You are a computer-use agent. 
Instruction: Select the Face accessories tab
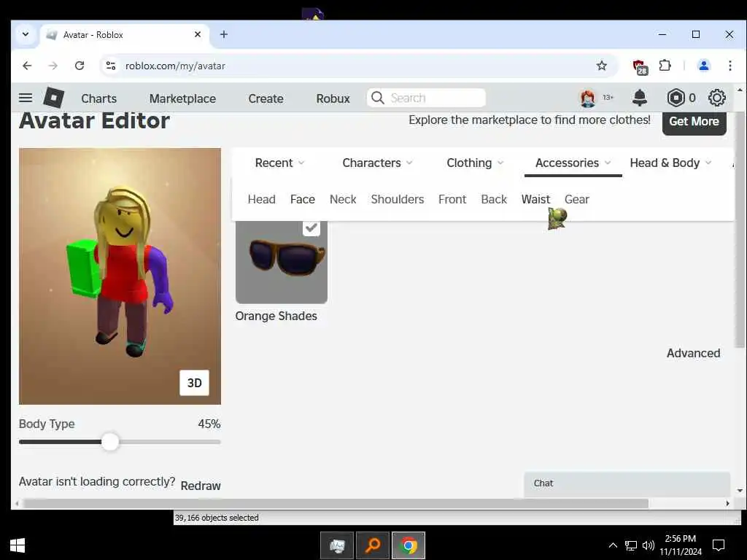coord(303,199)
